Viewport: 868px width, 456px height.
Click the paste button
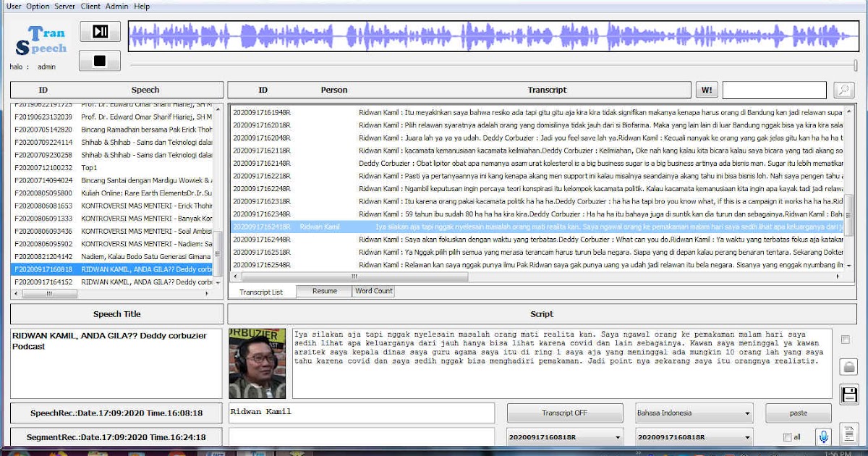799,413
